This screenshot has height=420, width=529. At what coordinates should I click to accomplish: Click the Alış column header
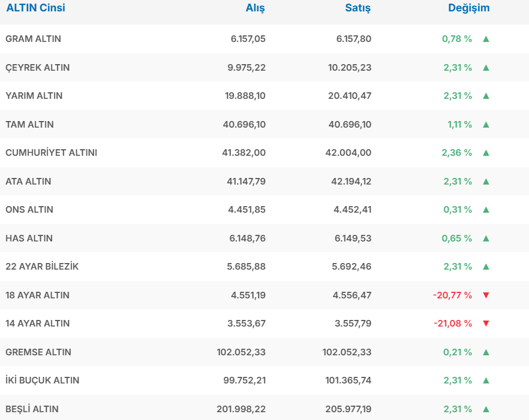coord(255,8)
